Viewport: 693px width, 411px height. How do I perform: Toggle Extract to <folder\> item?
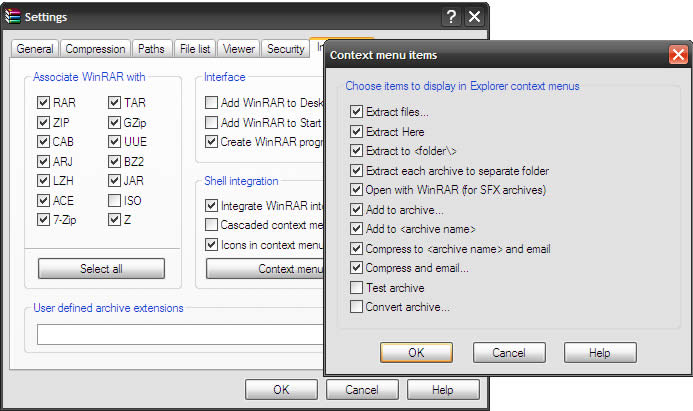click(x=356, y=150)
